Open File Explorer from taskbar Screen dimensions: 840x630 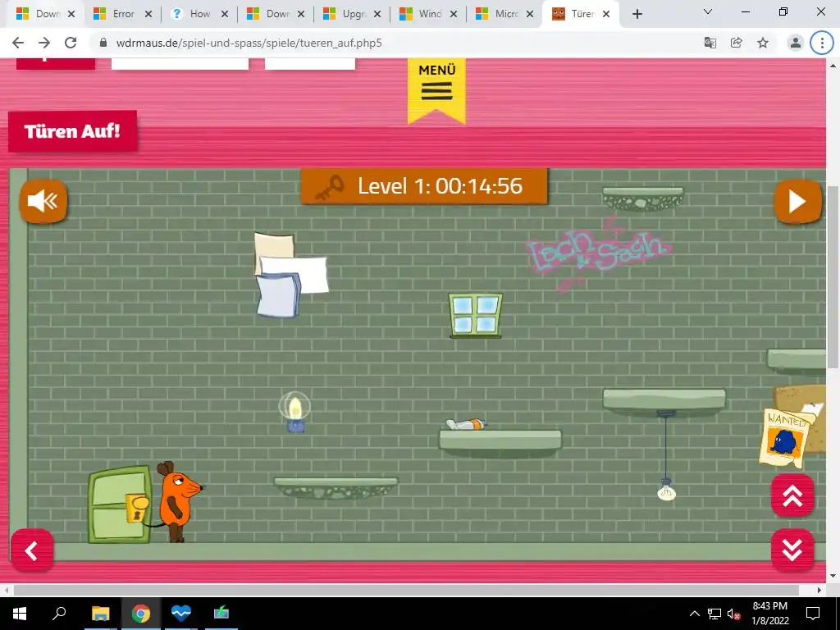coord(100,614)
